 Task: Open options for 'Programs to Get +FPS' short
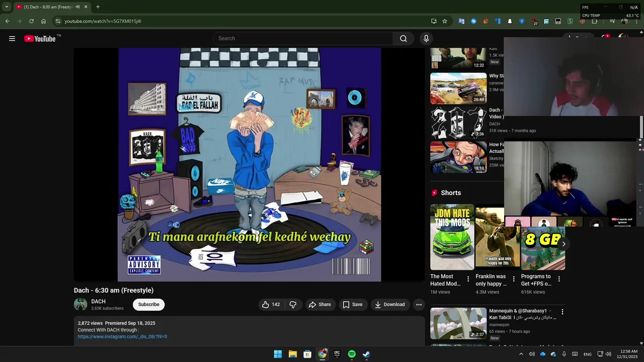pyautogui.click(x=559, y=279)
